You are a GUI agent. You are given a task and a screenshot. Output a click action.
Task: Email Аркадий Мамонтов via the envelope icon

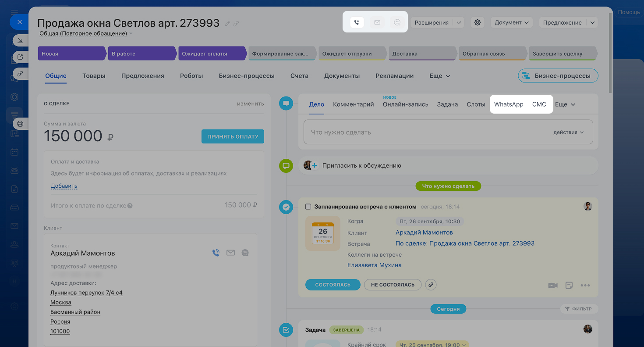click(230, 253)
